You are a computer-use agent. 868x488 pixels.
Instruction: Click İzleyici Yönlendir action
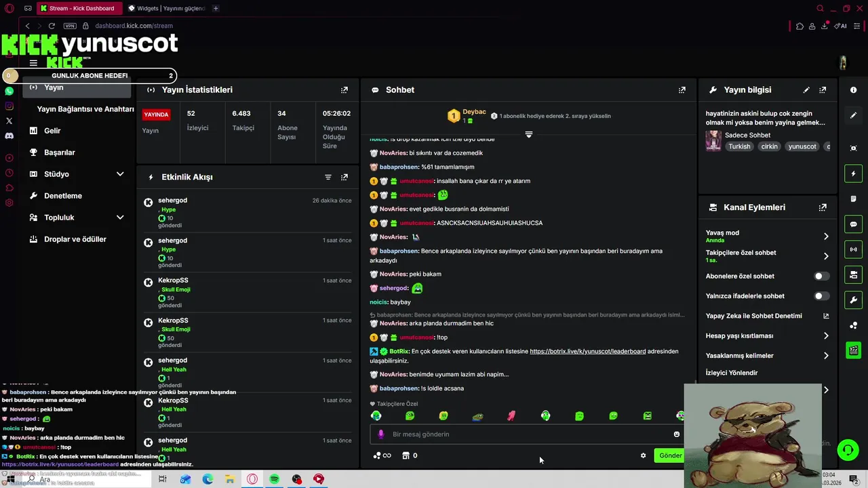pyautogui.click(x=732, y=373)
